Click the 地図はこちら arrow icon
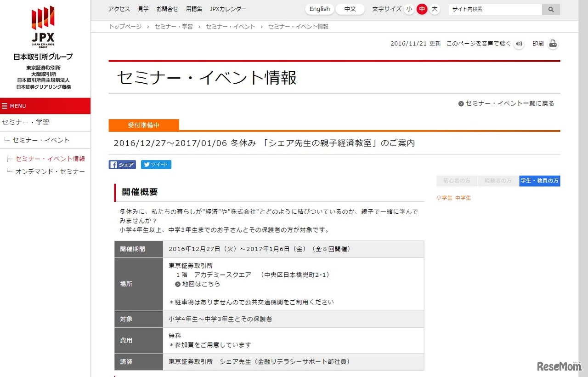The image size is (588, 377). [x=178, y=284]
